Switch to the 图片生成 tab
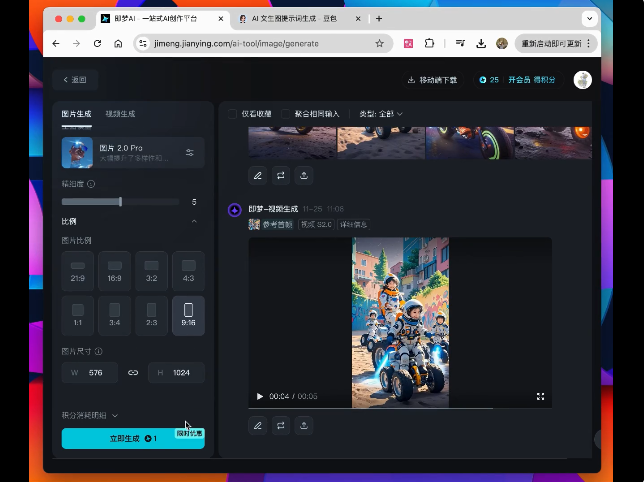The width and height of the screenshot is (644, 482). pos(76,114)
